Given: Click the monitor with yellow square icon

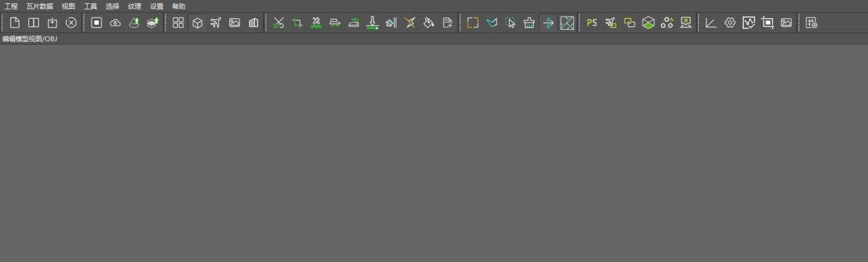Looking at the screenshot, I should pyautogui.click(x=686, y=23).
